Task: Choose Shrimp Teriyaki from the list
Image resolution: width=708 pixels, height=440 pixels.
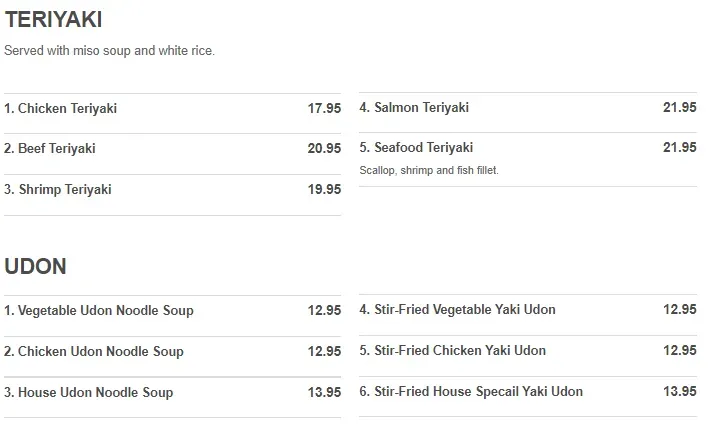Action: (x=58, y=190)
